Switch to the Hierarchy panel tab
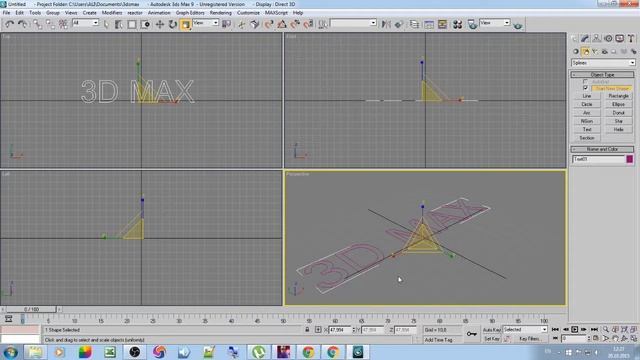This screenshot has height=360, width=640. (596, 38)
